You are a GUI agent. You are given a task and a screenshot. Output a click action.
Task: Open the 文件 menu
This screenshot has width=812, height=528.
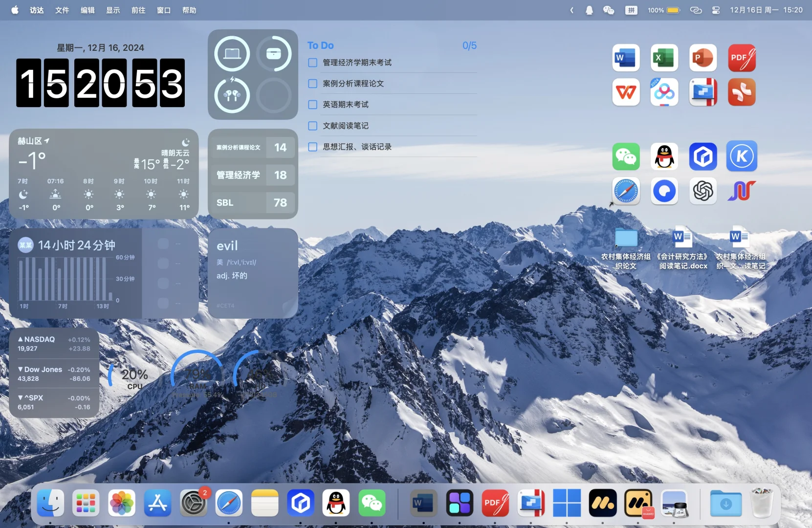click(62, 10)
